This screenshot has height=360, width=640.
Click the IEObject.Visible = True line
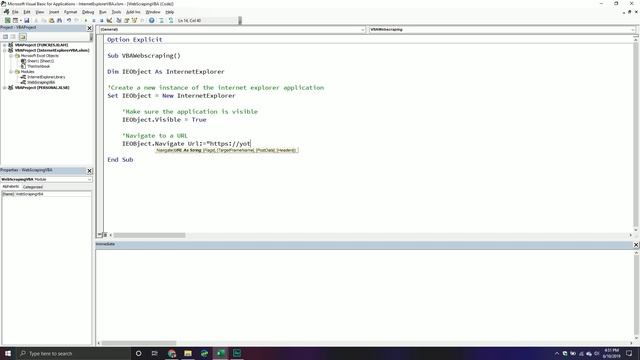164,120
